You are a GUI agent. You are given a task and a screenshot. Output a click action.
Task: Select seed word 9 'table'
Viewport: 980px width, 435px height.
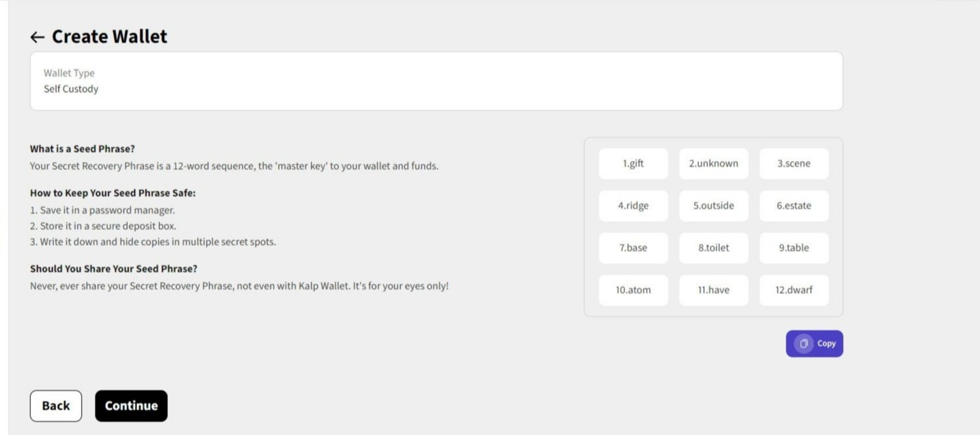(794, 248)
